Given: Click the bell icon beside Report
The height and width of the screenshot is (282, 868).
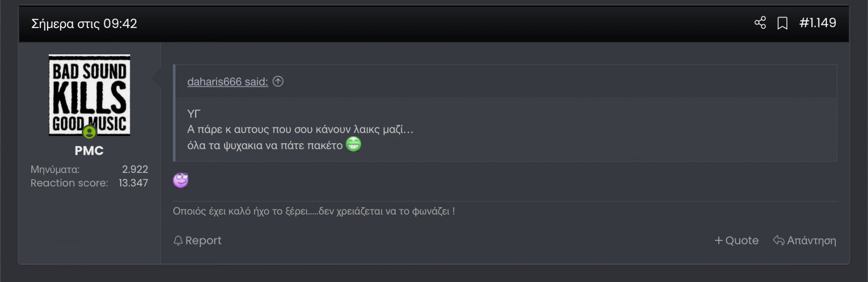Looking at the screenshot, I should [178, 240].
